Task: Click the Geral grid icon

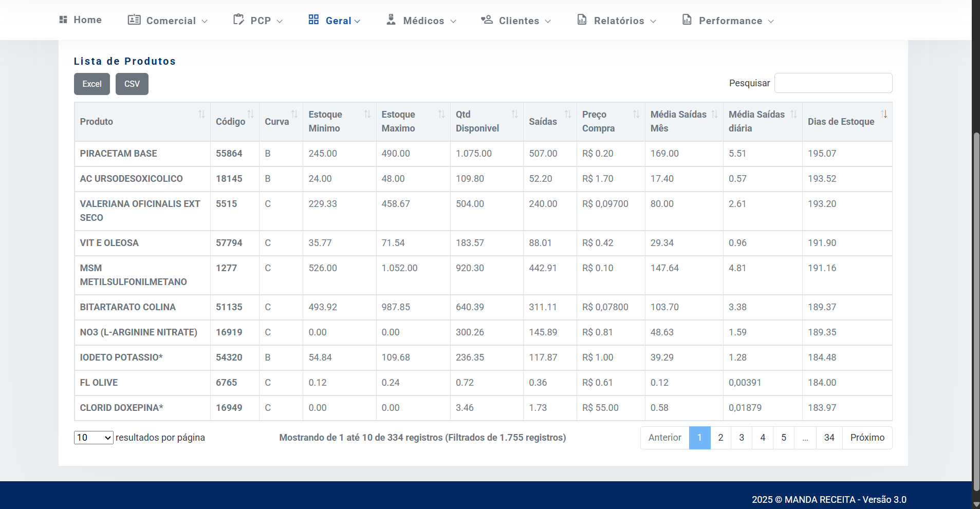Action: 313,20
